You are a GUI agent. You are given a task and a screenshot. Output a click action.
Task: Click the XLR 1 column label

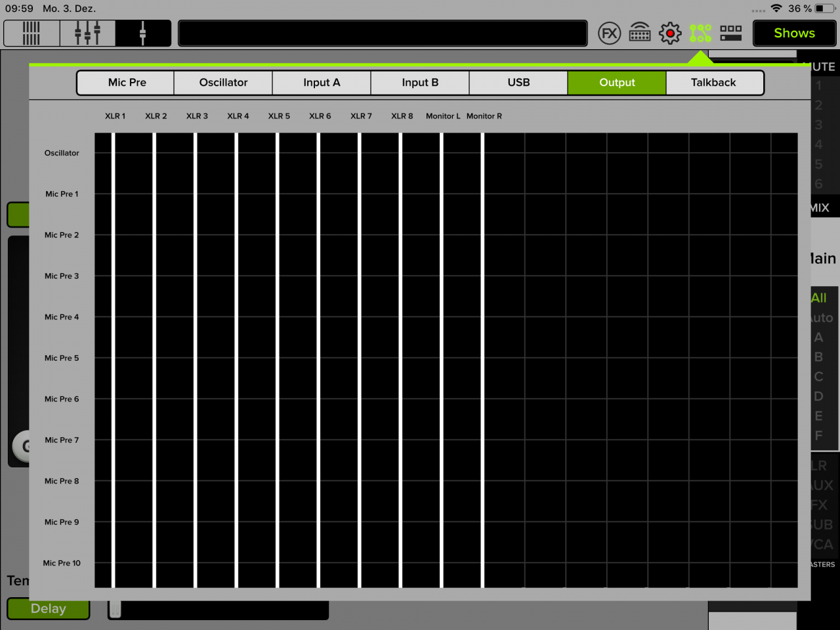coord(115,116)
